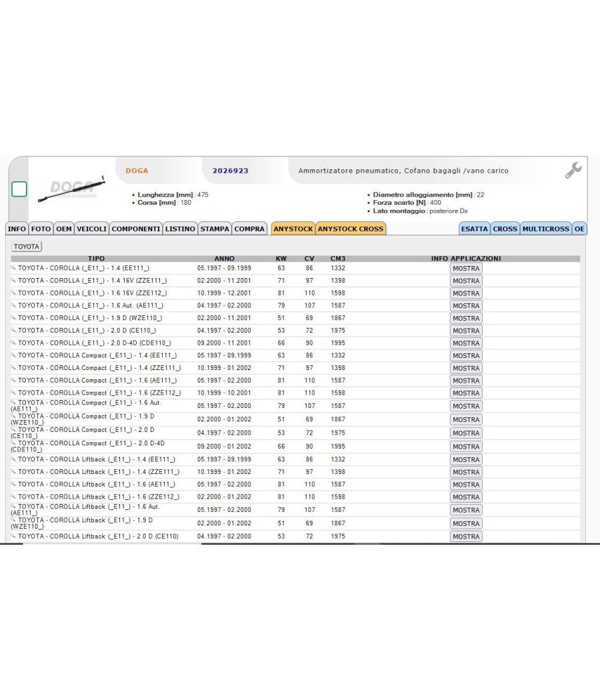The height and width of the screenshot is (700, 600).
Task: Click magnifier icon beside Corolla 2.0 D-4D (CDE110_)
Action: tap(13, 343)
